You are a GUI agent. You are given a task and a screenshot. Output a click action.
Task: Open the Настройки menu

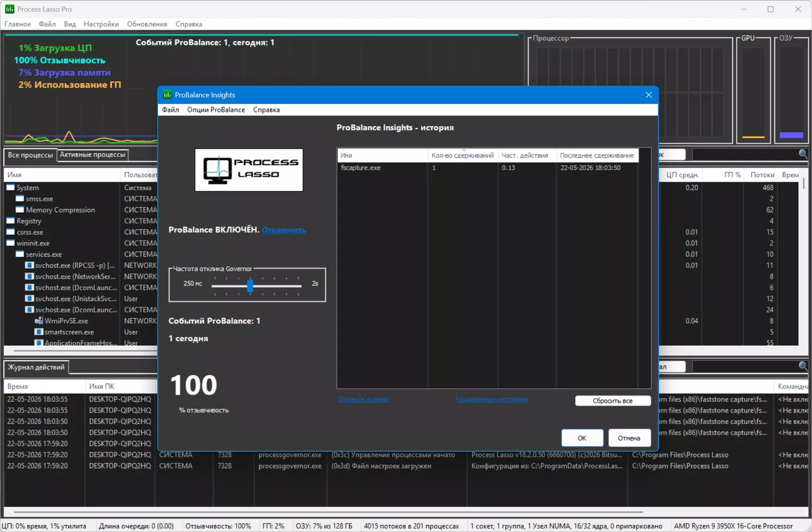click(x=101, y=24)
